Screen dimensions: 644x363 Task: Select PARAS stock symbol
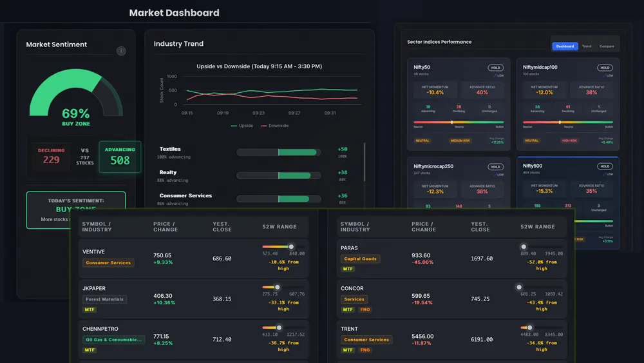349,248
